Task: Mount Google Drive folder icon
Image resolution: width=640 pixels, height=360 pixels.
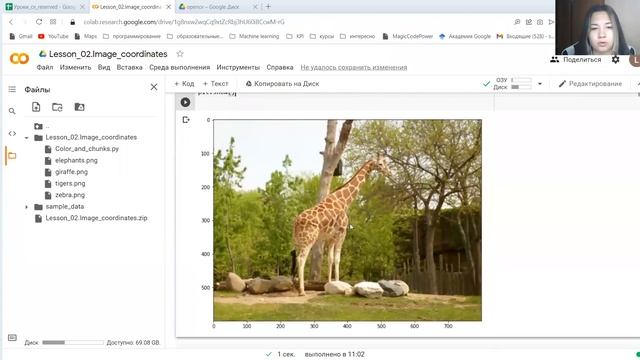Action: pos(79,107)
